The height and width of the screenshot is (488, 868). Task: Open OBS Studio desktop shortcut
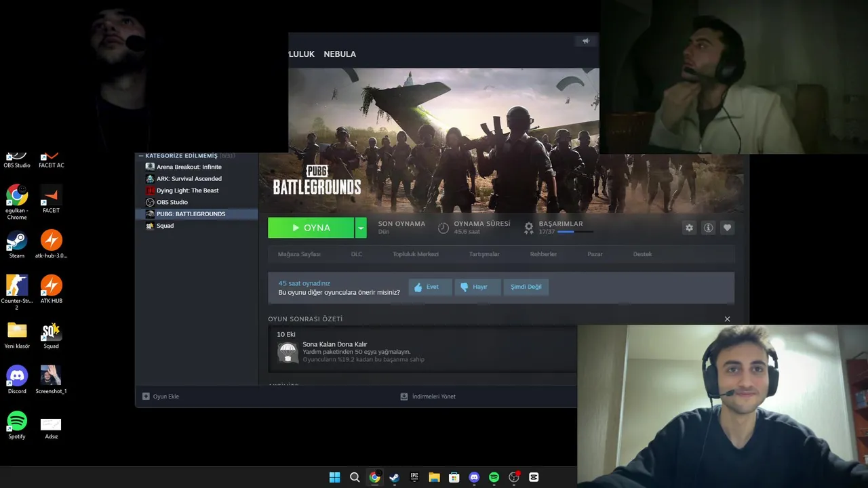point(17,160)
